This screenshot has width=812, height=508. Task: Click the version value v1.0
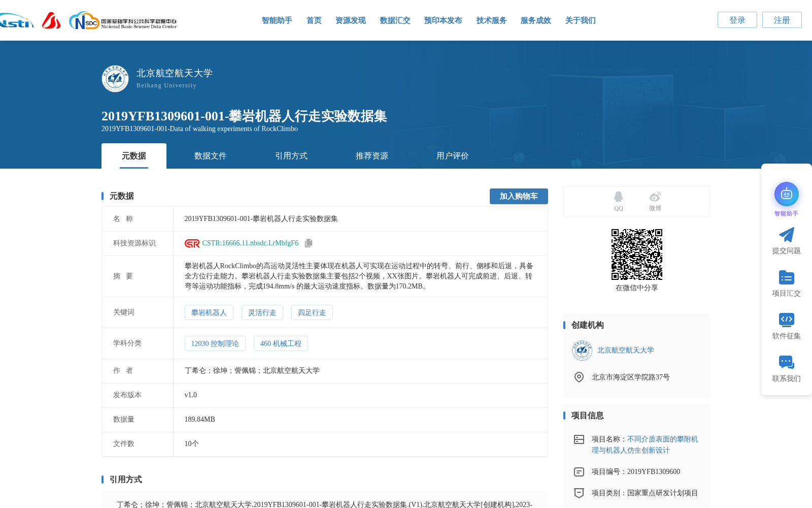191,395
